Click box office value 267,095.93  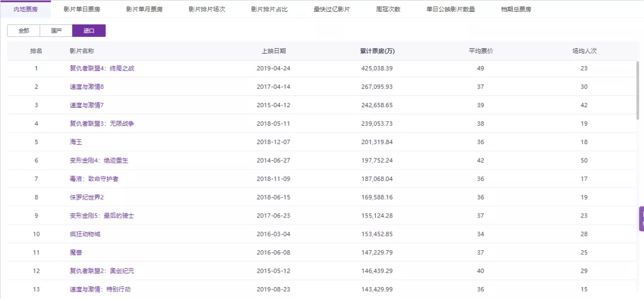click(377, 87)
